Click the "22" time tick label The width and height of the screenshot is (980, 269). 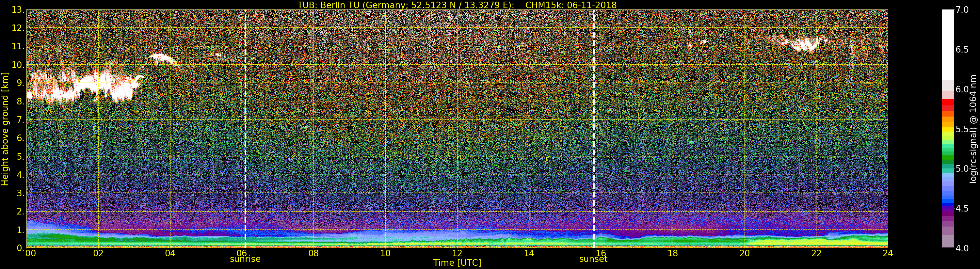coord(816,253)
